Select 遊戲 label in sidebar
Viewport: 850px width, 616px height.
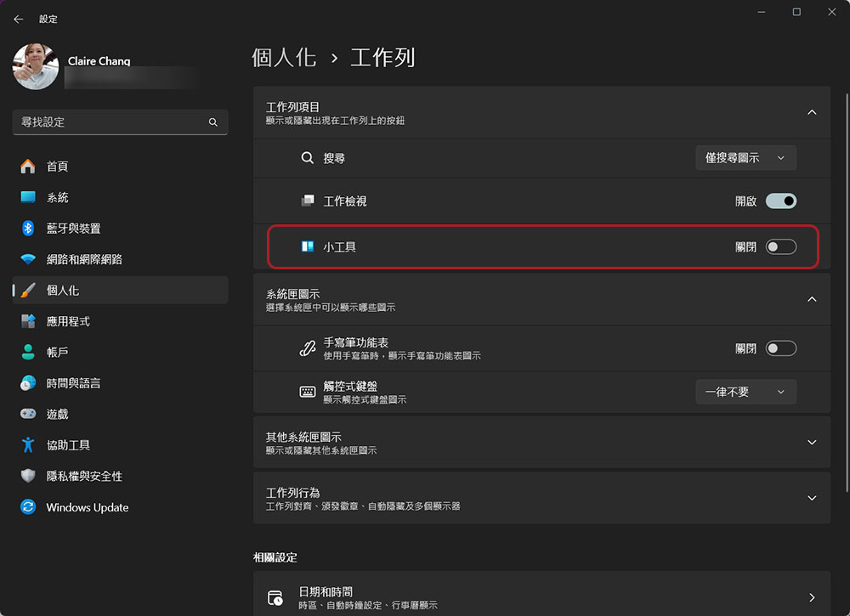click(x=57, y=415)
